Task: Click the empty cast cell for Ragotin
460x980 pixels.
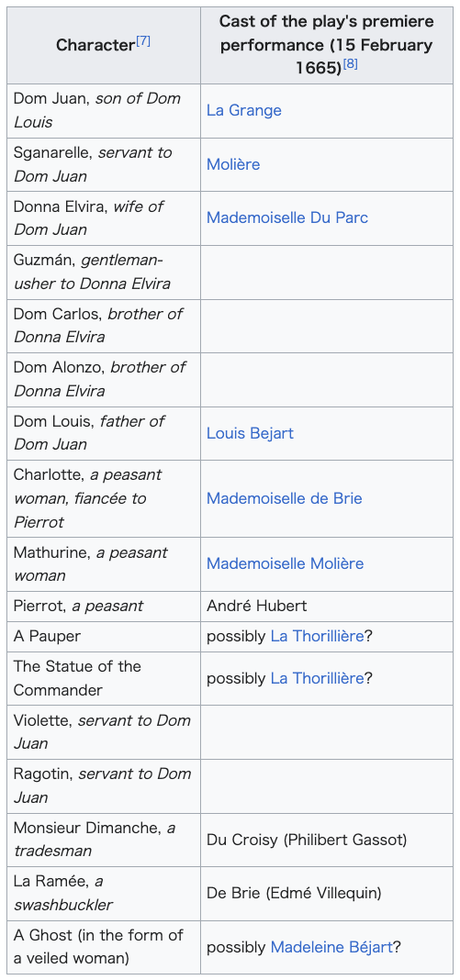Action: pyautogui.click(x=327, y=786)
